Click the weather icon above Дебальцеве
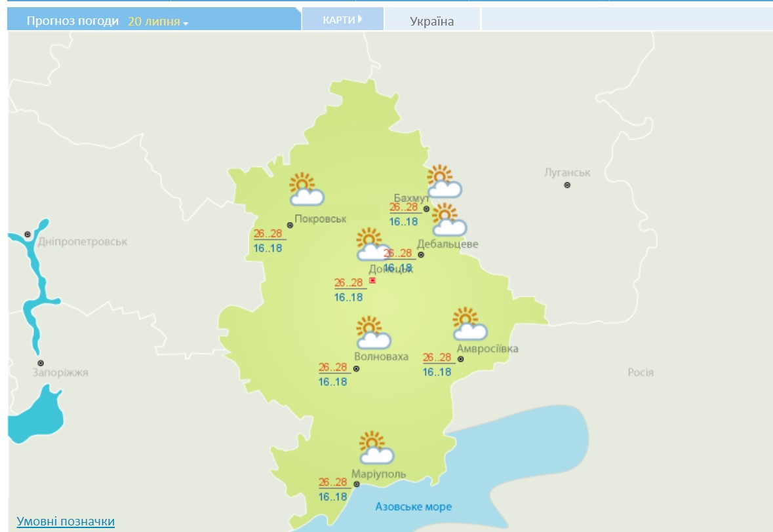The height and width of the screenshot is (532, 773). tap(449, 219)
